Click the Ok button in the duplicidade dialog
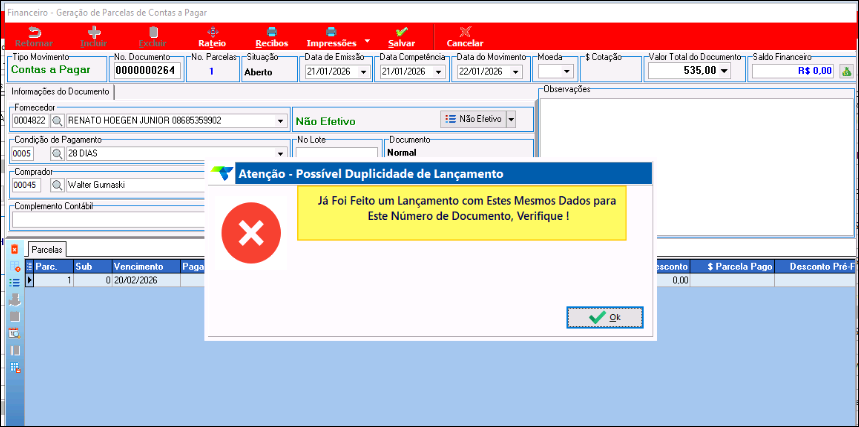 click(605, 317)
